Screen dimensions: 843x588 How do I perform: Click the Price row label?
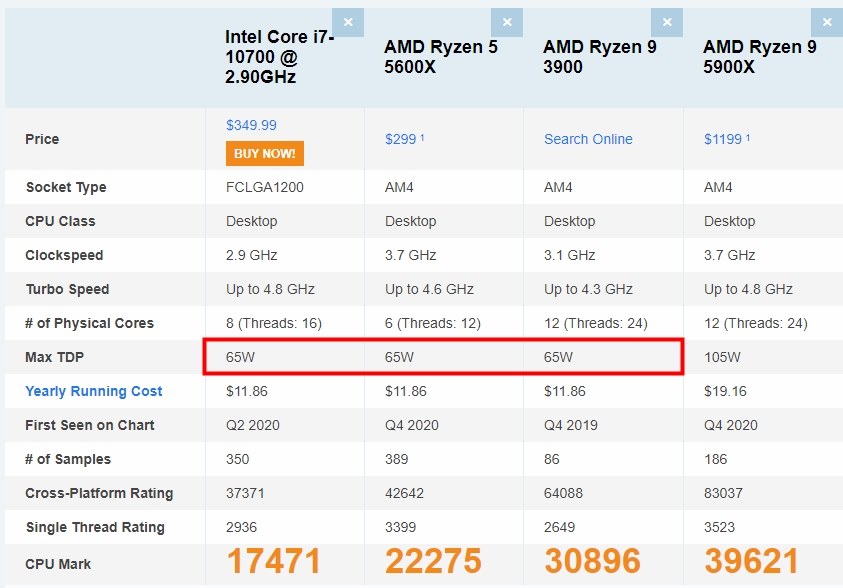[42, 139]
